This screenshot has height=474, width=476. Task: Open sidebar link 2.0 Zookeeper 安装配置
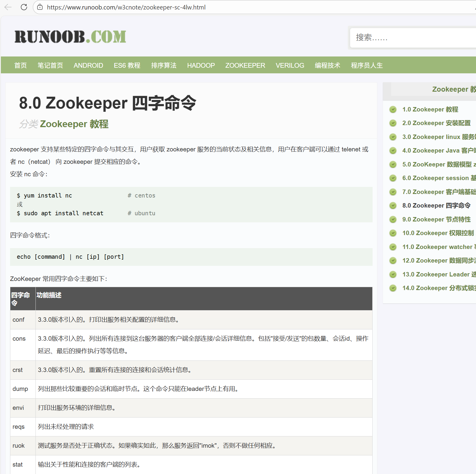[x=436, y=123]
